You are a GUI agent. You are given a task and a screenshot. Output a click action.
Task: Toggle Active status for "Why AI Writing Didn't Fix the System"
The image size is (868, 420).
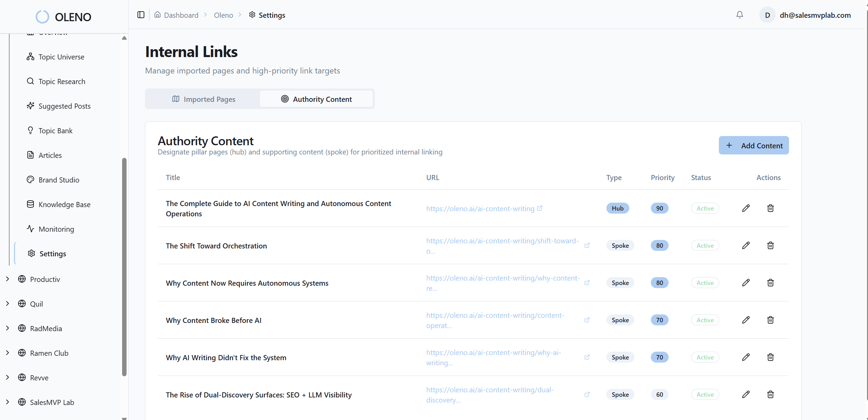705,357
